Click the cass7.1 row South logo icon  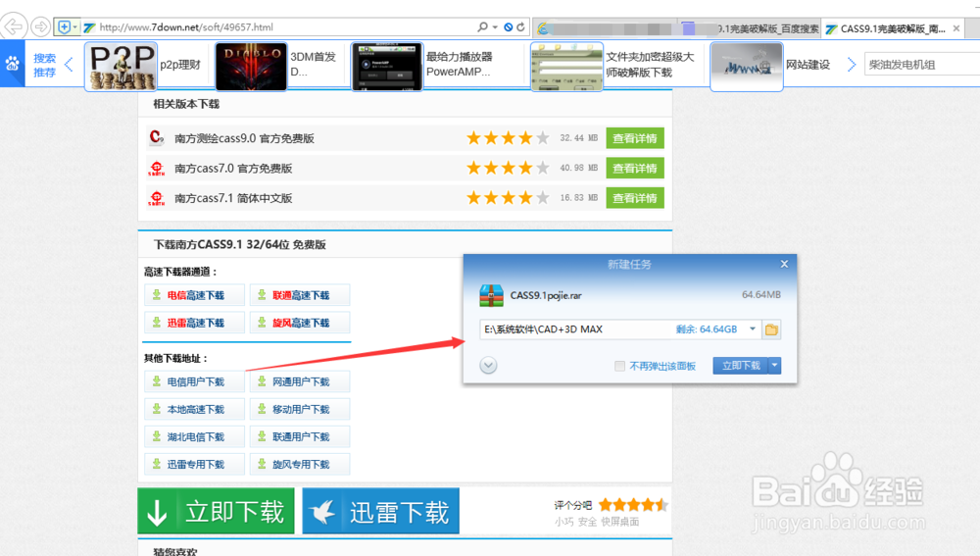156,198
